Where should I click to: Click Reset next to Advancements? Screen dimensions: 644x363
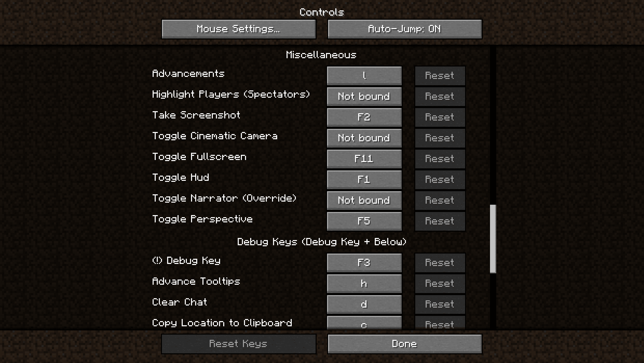click(440, 76)
